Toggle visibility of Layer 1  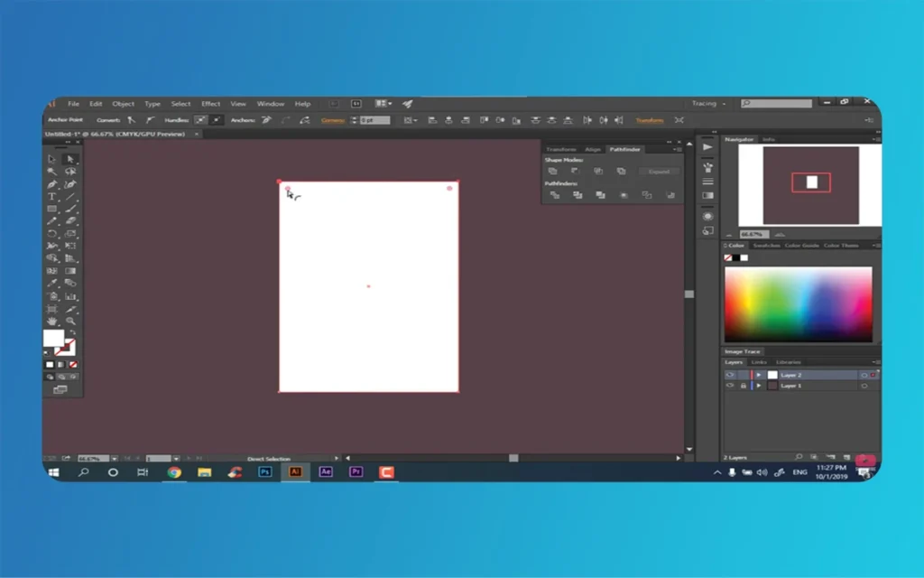730,386
